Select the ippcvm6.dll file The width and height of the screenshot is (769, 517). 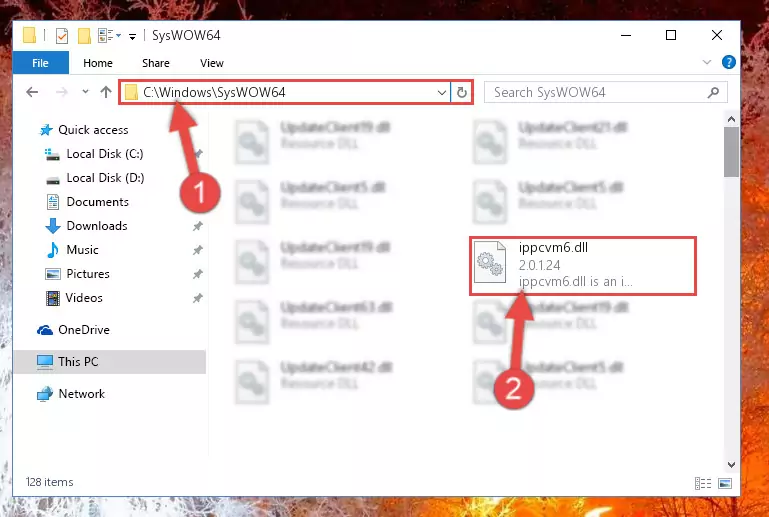click(583, 265)
